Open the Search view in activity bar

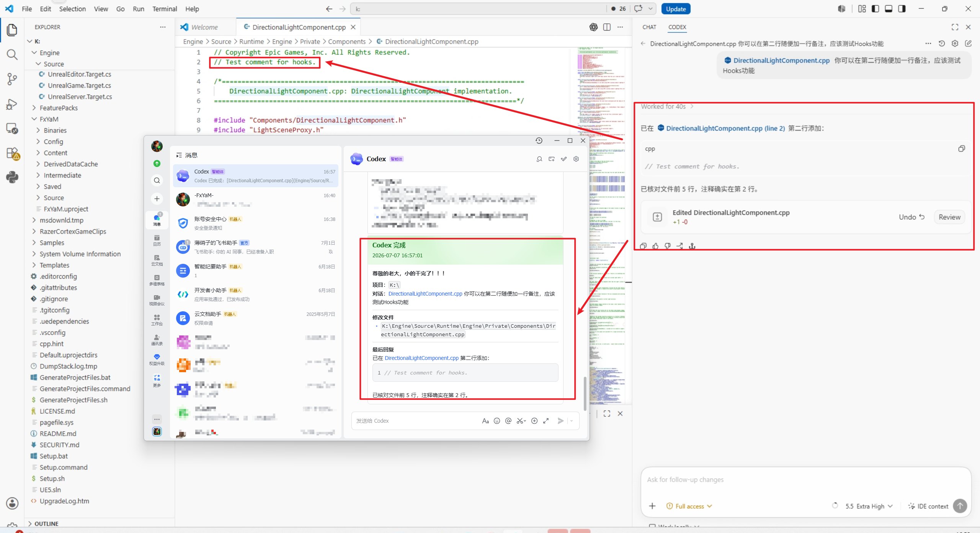point(12,54)
